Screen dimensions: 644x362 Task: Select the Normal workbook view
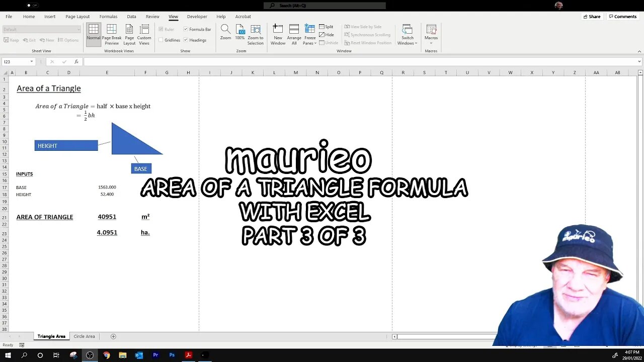point(94,35)
